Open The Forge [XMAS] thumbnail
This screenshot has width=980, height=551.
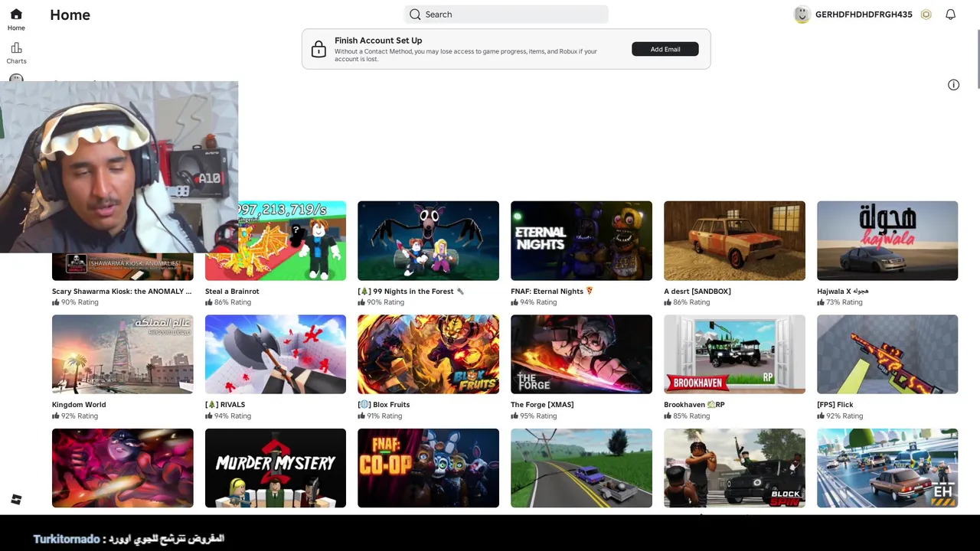[581, 354]
